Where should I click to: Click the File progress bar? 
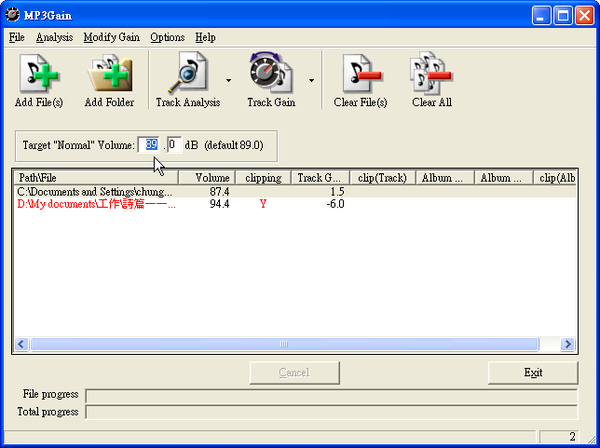coord(331,396)
